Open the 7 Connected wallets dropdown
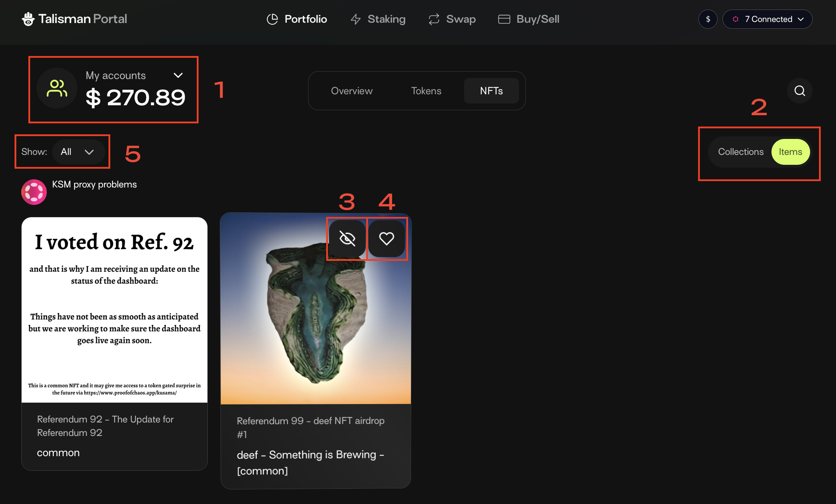 coord(768,19)
